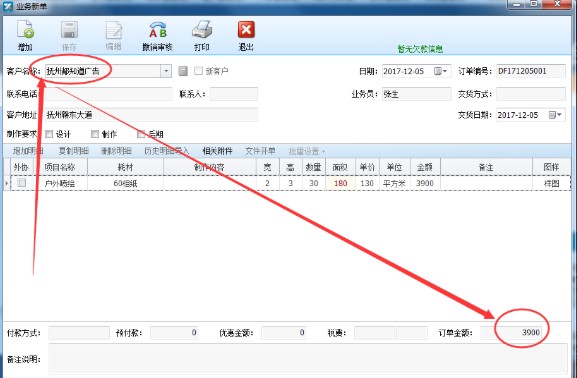Click the 付款方式 field

tap(79, 333)
